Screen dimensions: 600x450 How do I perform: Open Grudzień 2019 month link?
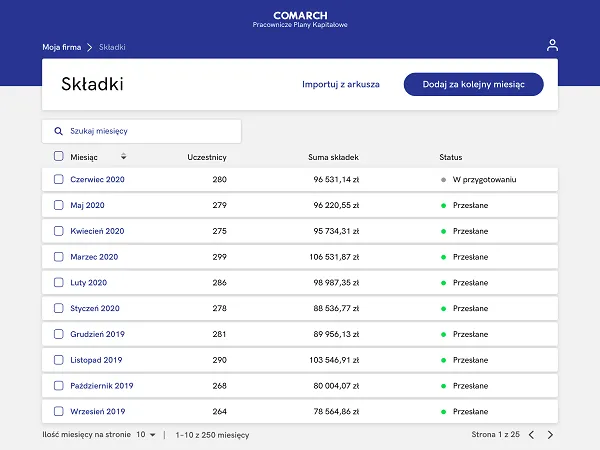[97, 334]
